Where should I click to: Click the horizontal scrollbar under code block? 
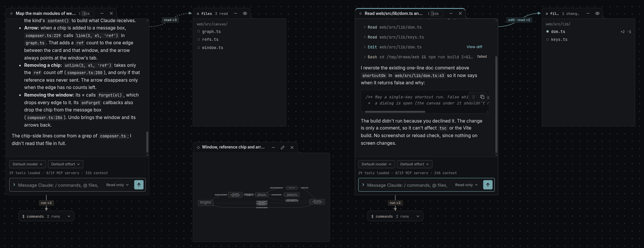pyautogui.click(x=395, y=112)
